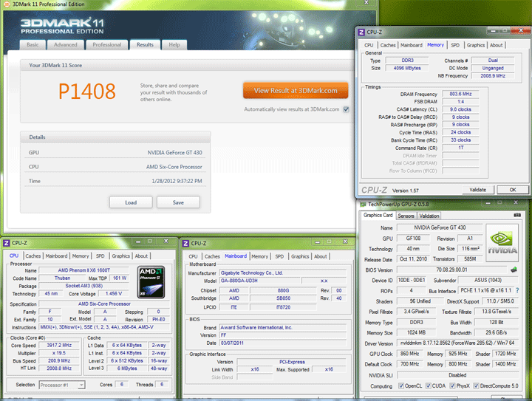Click the GPU-Z BIOS save chip icon
The width and height of the screenshot is (532, 401).
point(514,270)
